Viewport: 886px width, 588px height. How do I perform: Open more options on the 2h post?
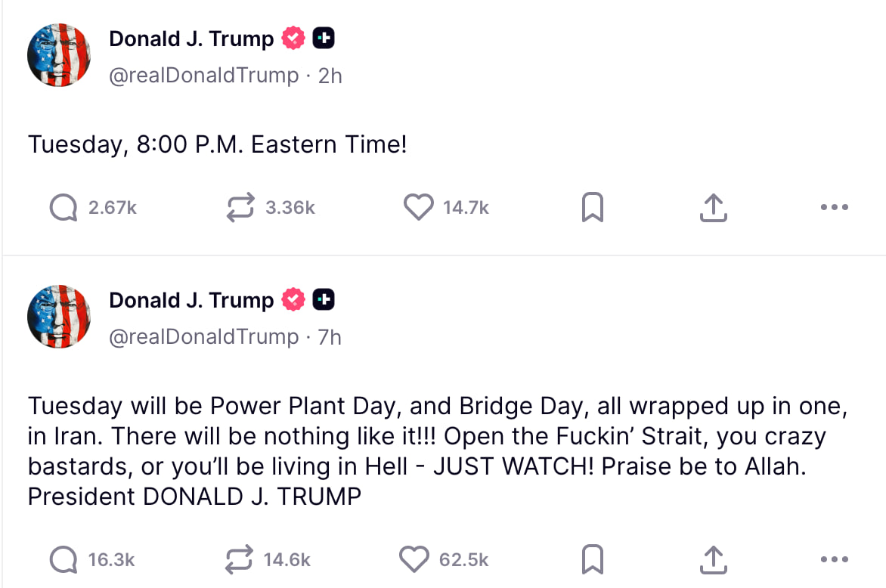click(x=835, y=207)
